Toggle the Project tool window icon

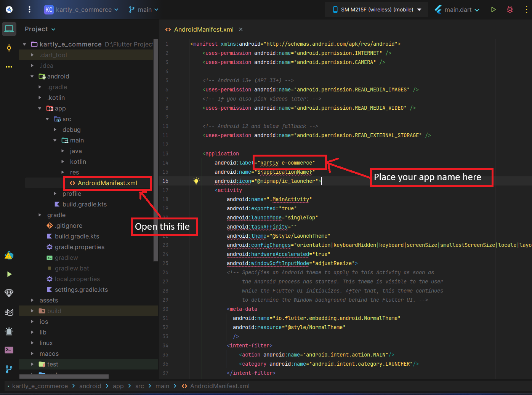[9, 29]
